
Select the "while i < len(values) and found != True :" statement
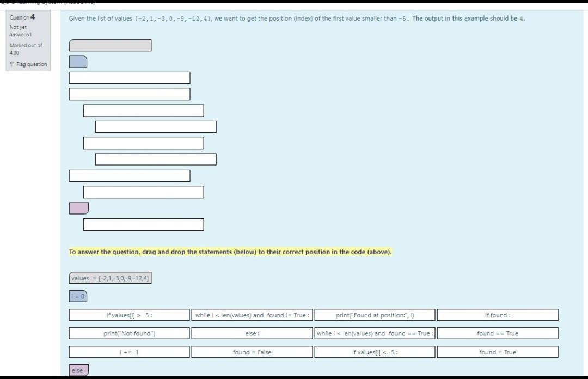point(252,315)
